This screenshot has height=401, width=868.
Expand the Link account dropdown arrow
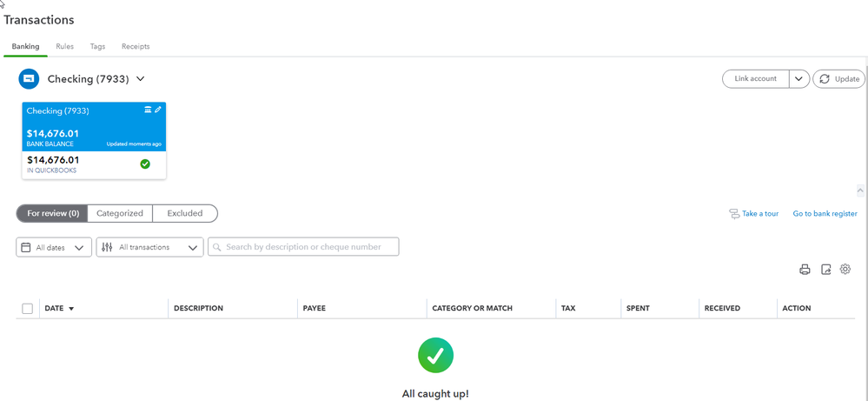coord(799,79)
